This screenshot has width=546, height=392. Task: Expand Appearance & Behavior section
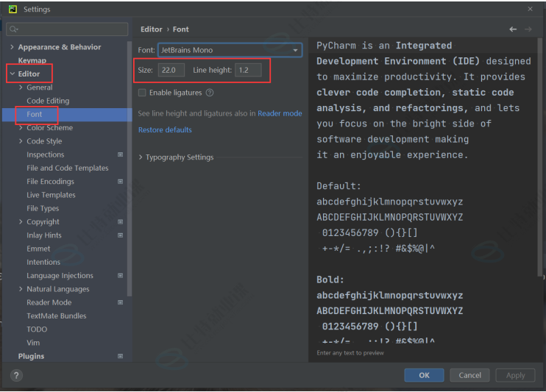coord(13,47)
